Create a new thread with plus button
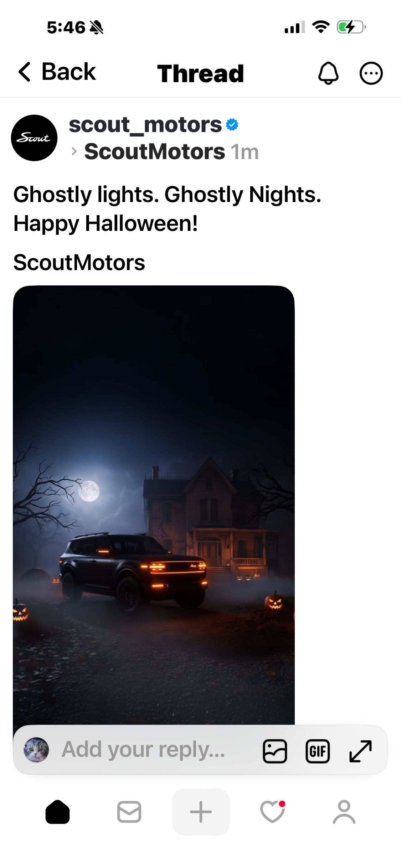The height and width of the screenshot is (868, 401). point(201,812)
